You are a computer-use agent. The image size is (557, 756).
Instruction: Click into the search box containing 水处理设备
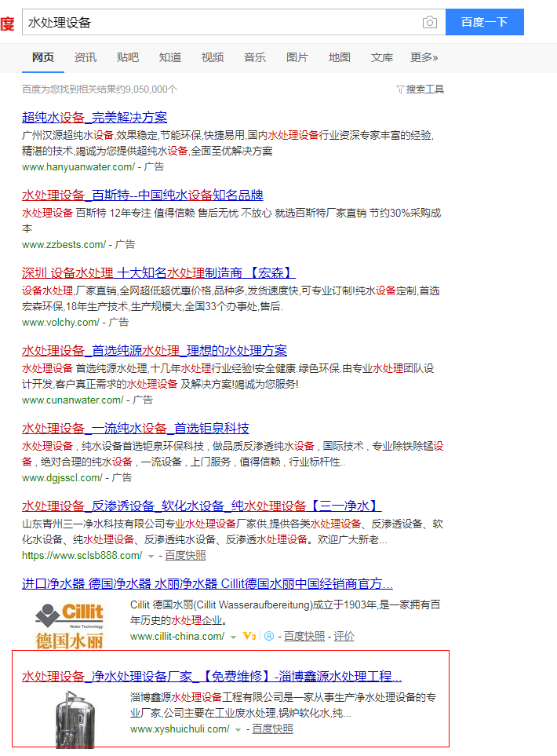(x=220, y=23)
